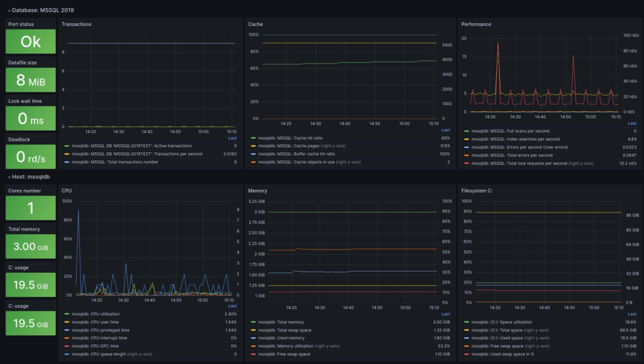Click color swatch for Space utilization series
The image size is (644, 364).
466,322
